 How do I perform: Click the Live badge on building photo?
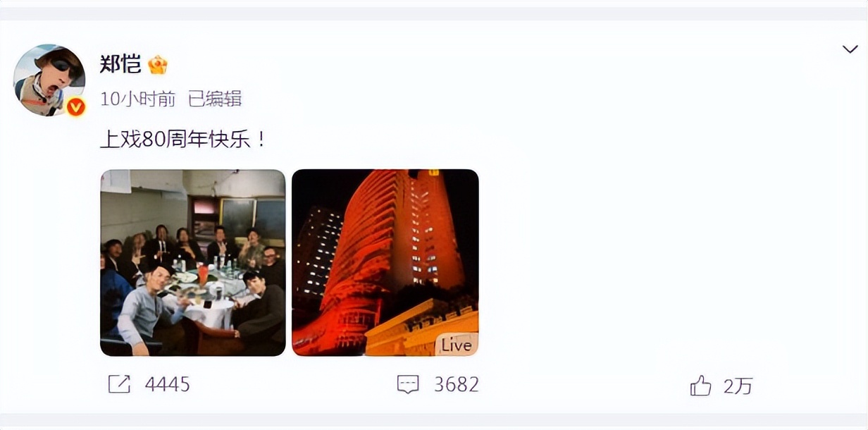456,345
